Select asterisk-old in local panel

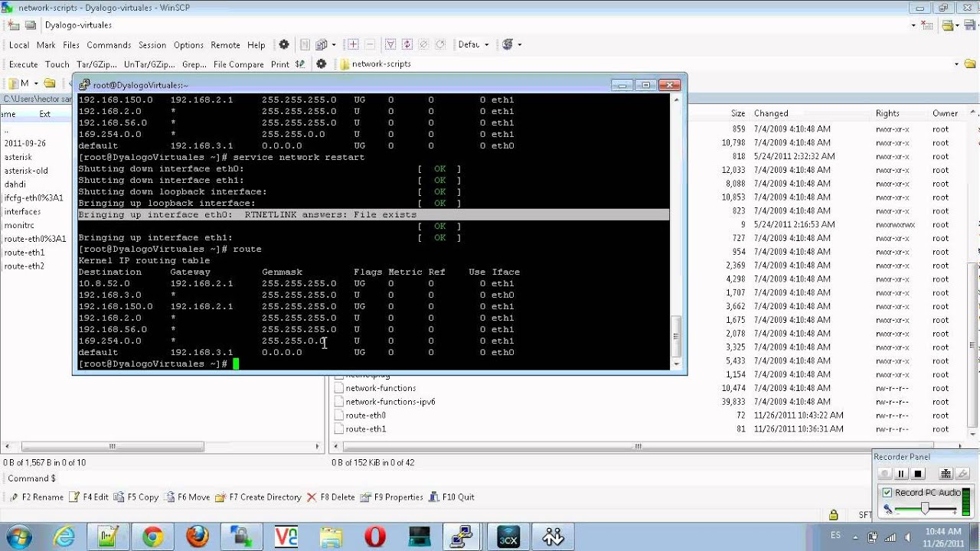click(26, 171)
